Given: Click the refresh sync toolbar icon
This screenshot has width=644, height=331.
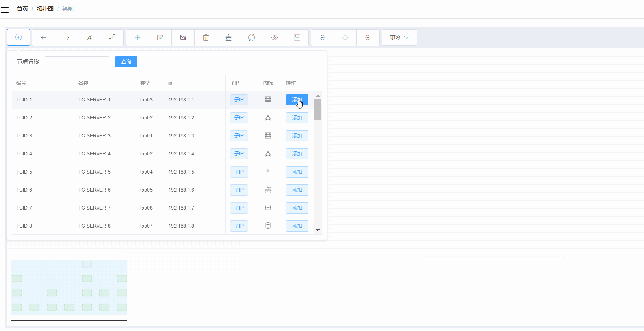Looking at the screenshot, I should [x=252, y=38].
